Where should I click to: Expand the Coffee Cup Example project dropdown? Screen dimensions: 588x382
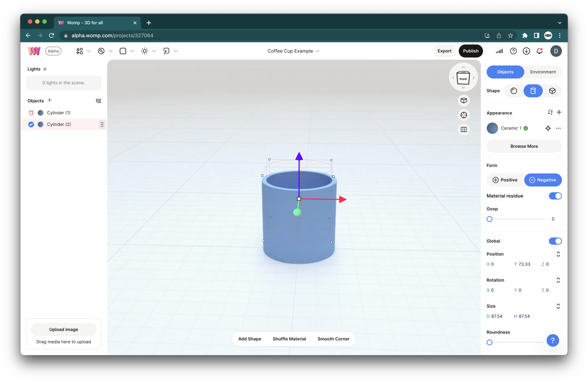(x=318, y=51)
